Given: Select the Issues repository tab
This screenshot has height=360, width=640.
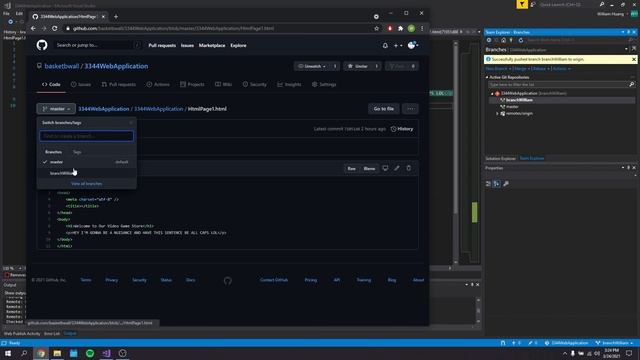Looking at the screenshot, I should 81,84.
